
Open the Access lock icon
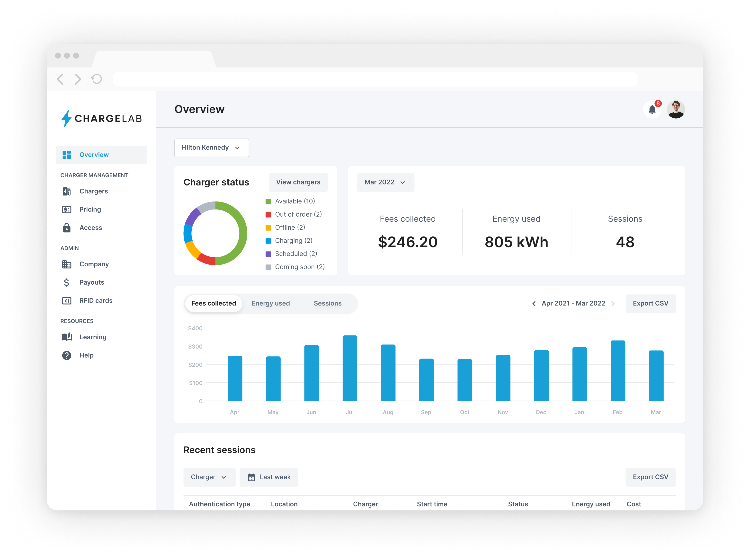[67, 228]
